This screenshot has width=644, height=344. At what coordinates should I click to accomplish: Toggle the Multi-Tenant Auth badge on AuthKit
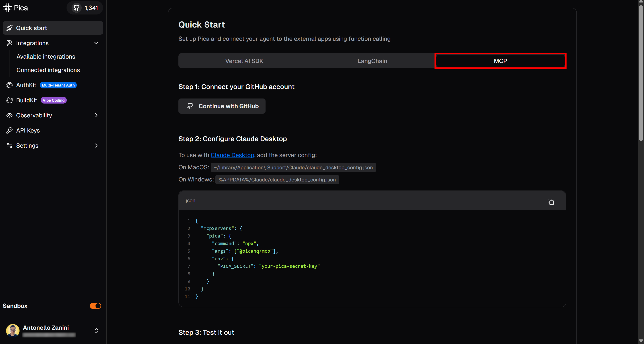(58, 85)
